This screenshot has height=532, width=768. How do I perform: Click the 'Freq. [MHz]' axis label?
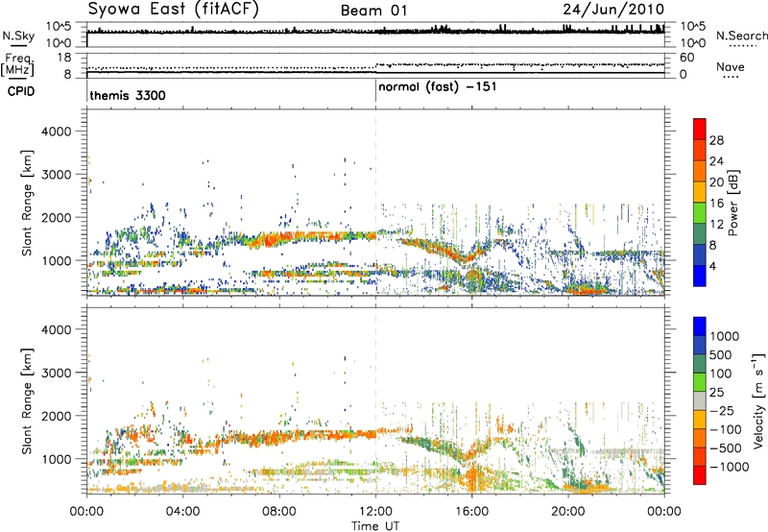(x=17, y=65)
